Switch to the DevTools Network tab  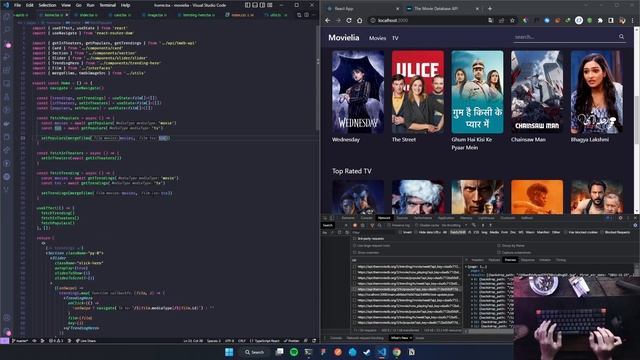pyautogui.click(x=384, y=218)
